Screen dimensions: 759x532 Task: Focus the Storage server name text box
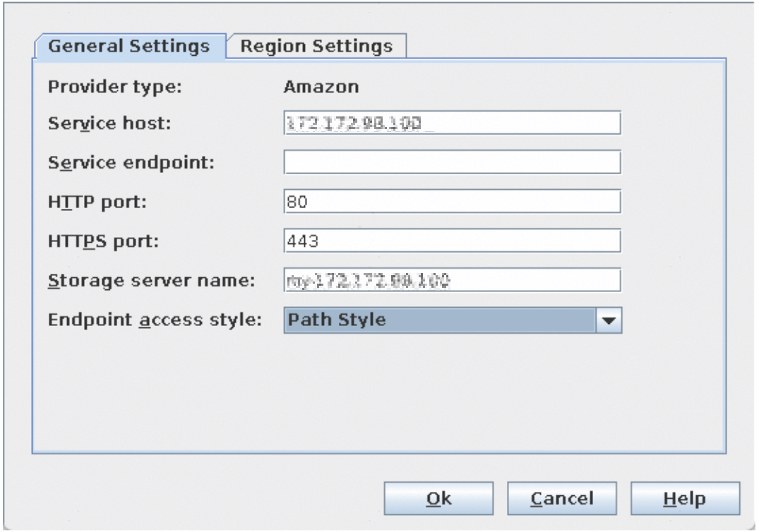tap(452, 280)
